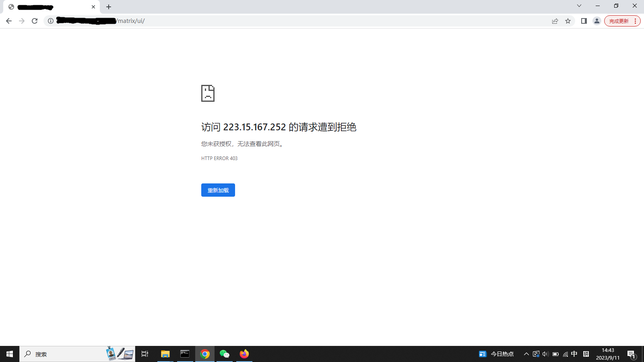The height and width of the screenshot is (362, 644).
Task: Open File Explorer from the taskbar
Action: pyautogui.click(x=165, y=354)
